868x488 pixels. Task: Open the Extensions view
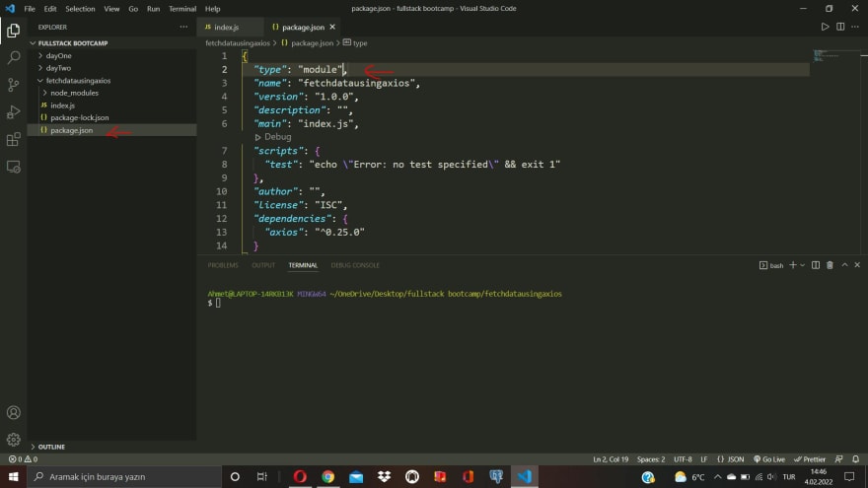point(13,139)
